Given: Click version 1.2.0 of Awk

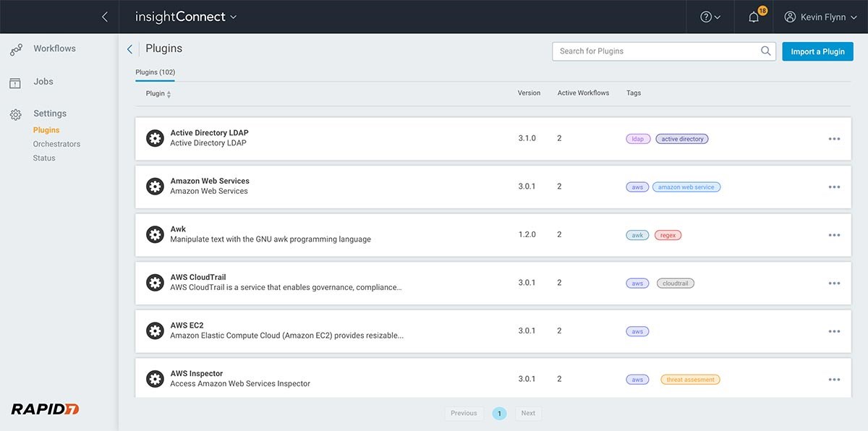Looking at the screenshot, I should click(x=527, y=234).
